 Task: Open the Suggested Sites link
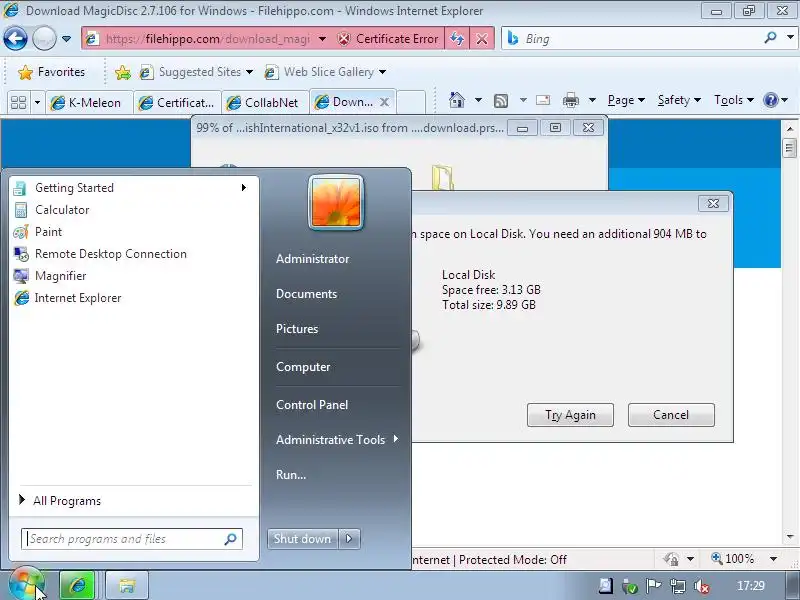[x=196, y=72]
